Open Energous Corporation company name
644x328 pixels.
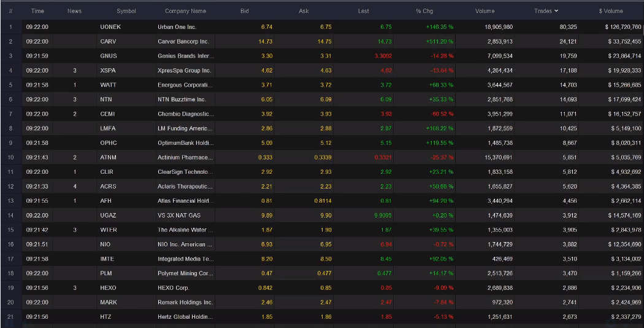[x=186, y=85]
